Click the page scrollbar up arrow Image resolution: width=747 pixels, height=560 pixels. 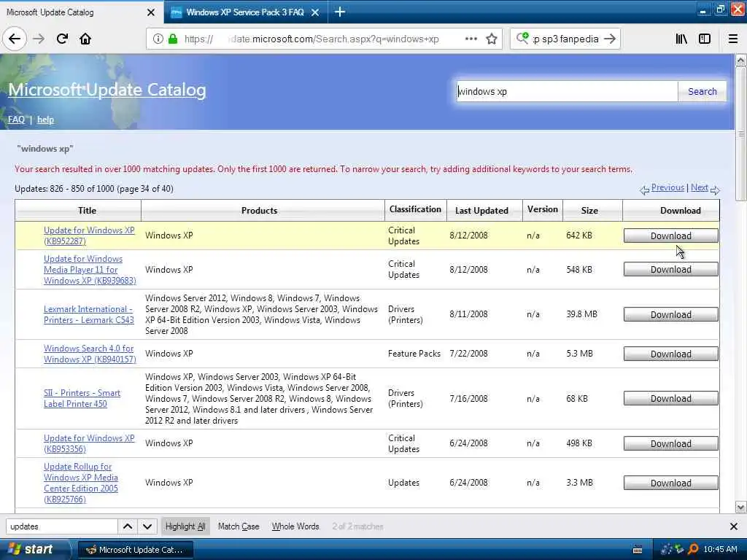click(741, 61)
